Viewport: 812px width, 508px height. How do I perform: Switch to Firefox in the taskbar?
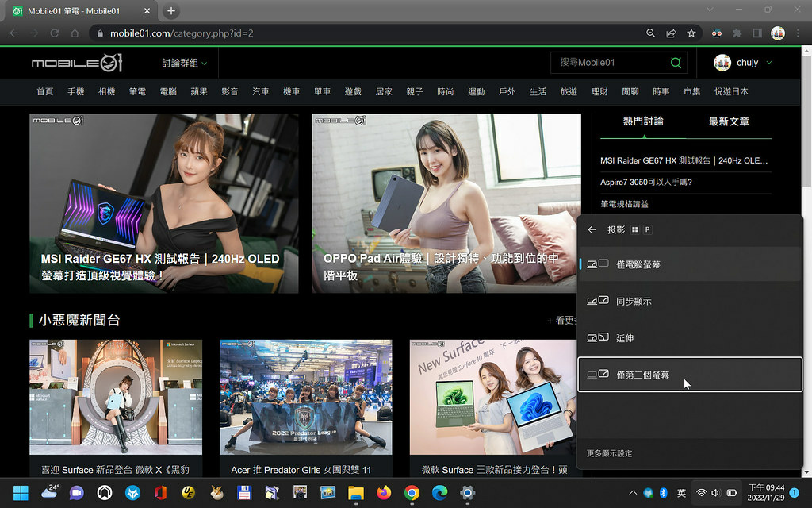pyautogui.click(x=384, y=492)
